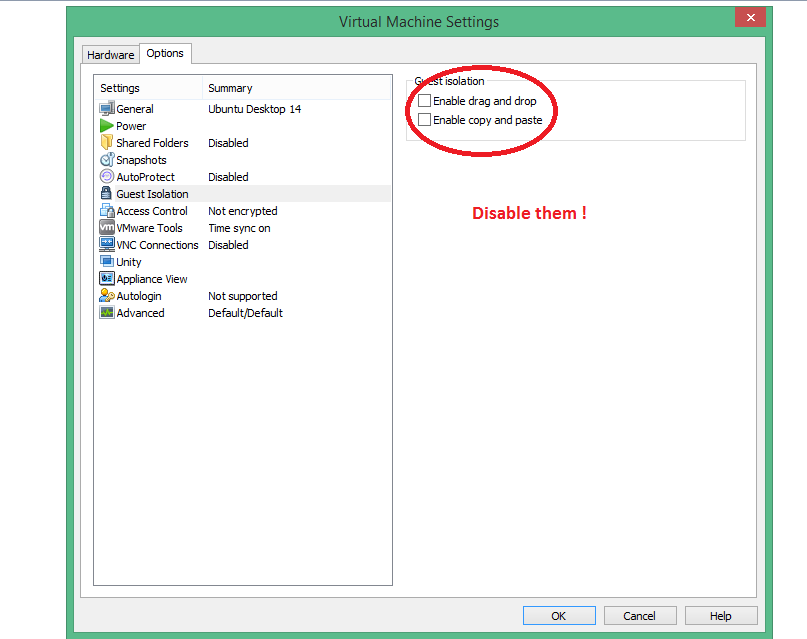The width and height of the screenshot is (807, 639).
Task: Select the Guest Isolation row label
Action: (152, 194)
